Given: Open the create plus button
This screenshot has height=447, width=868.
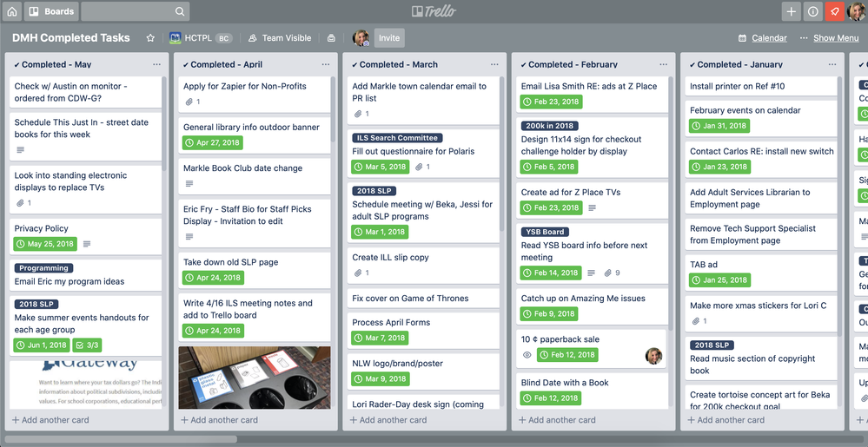Looking at the screenshot, I should pyautogui.click(x=791, y=11).
